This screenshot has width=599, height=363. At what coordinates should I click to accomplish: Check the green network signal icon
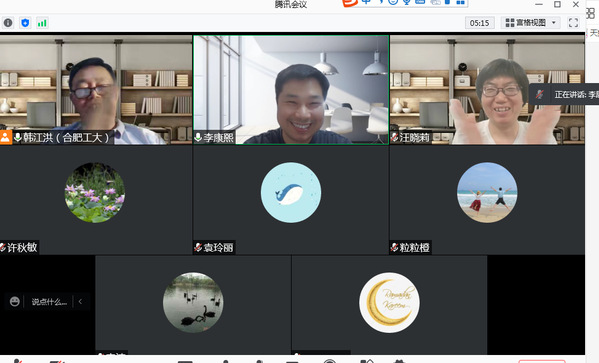point(42,23)
